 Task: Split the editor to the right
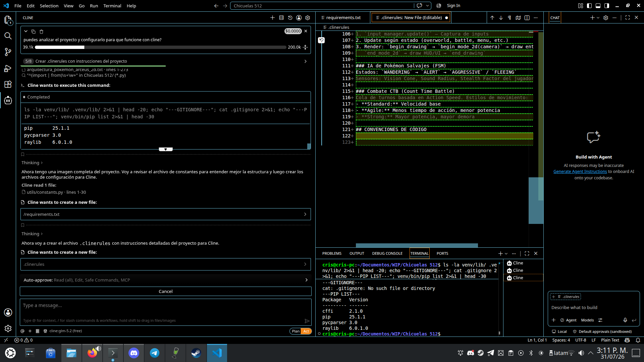[x=527, y=18]
